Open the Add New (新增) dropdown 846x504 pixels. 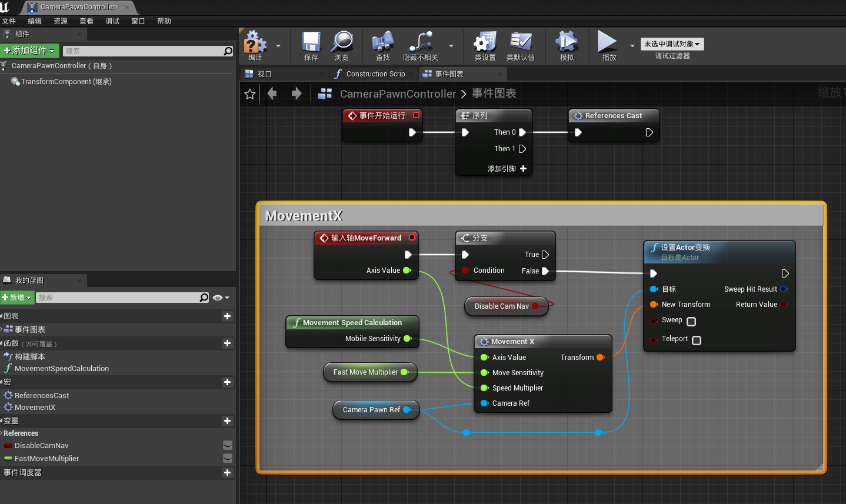(x=17, y=298)
